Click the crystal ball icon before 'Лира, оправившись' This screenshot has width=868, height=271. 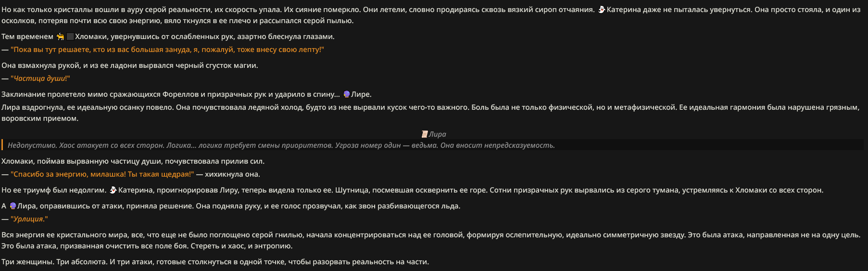tap(13, 206)
